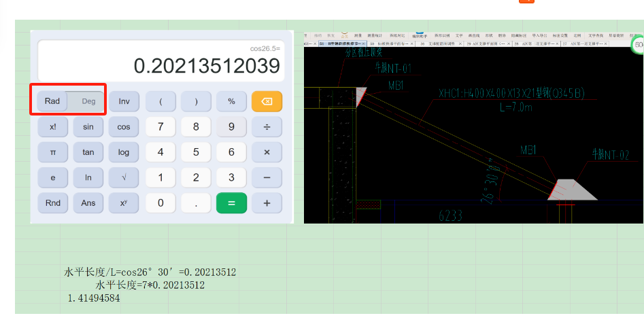Select cell text 水平长度/L=cos26°30′=0.20213512
This screenshot has width=644, height=320.
pyautogui.click(x=150, y=272)
